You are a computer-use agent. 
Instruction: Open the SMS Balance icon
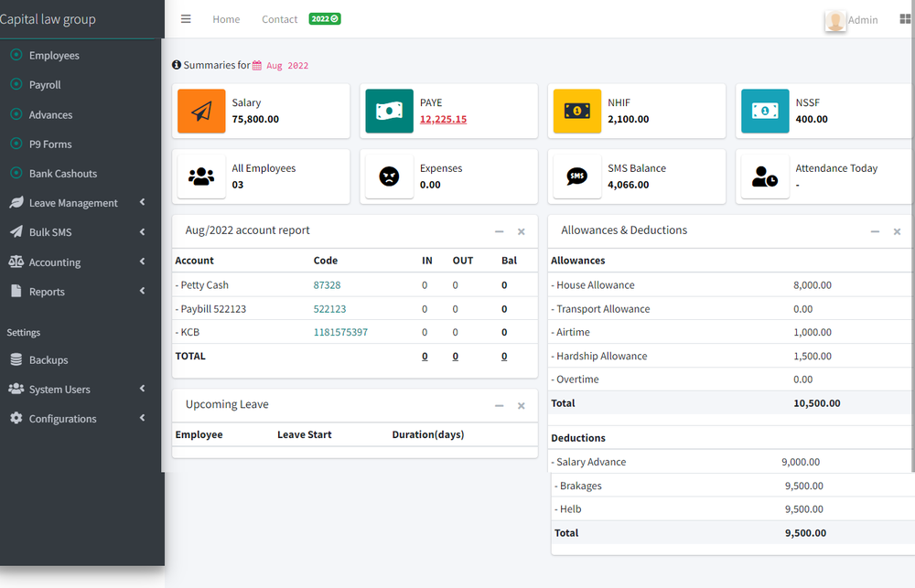(576, 176)
